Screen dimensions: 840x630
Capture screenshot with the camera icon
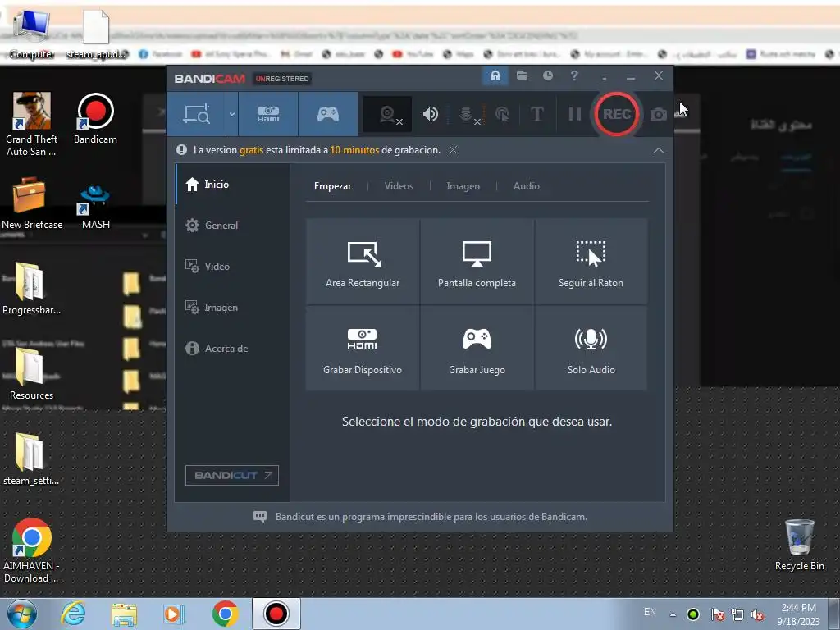click(659, 114)
